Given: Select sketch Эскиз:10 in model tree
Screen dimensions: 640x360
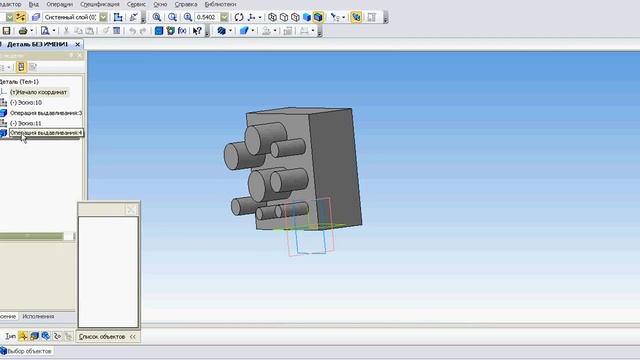Looking at the screenshot, I should point(26,102).
